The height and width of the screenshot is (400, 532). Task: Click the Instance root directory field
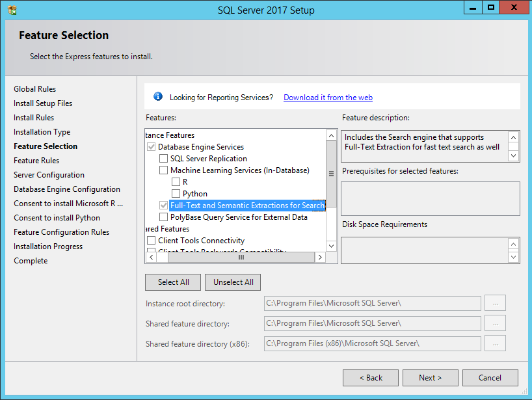(x=372, y=303)
